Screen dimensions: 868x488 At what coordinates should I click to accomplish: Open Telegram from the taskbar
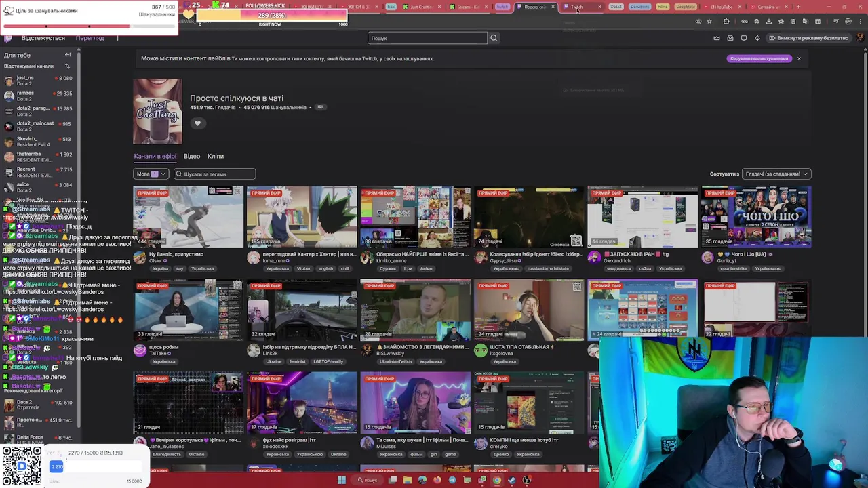pyautogui.click(x=452, y=480)
